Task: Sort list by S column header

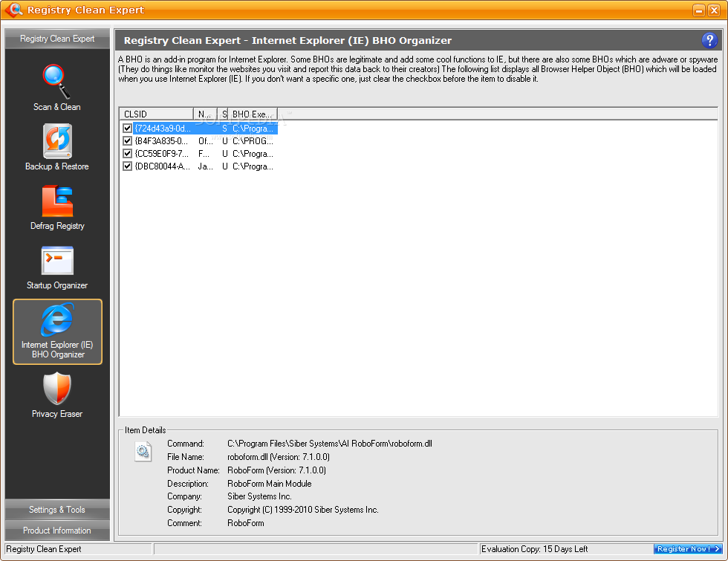Action: click(x=223, y=114)
